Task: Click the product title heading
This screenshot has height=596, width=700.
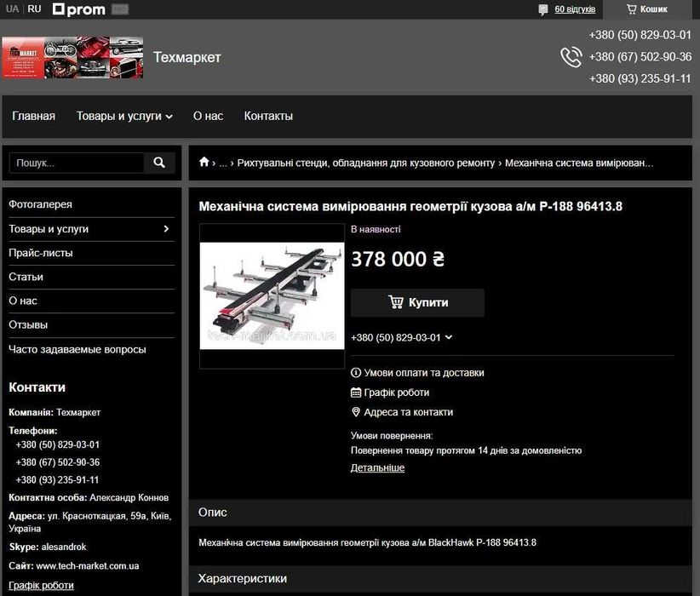Action: pyautogui.click(x=410, y=206)
